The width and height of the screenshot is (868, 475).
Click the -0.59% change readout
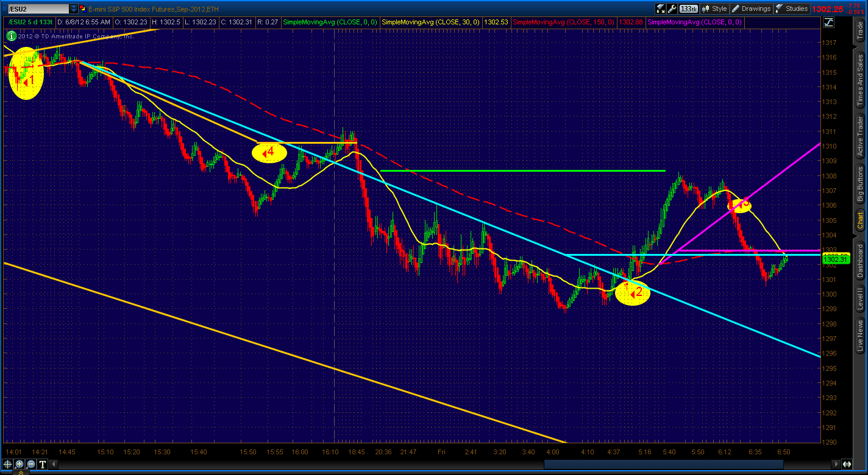point(856,11)
